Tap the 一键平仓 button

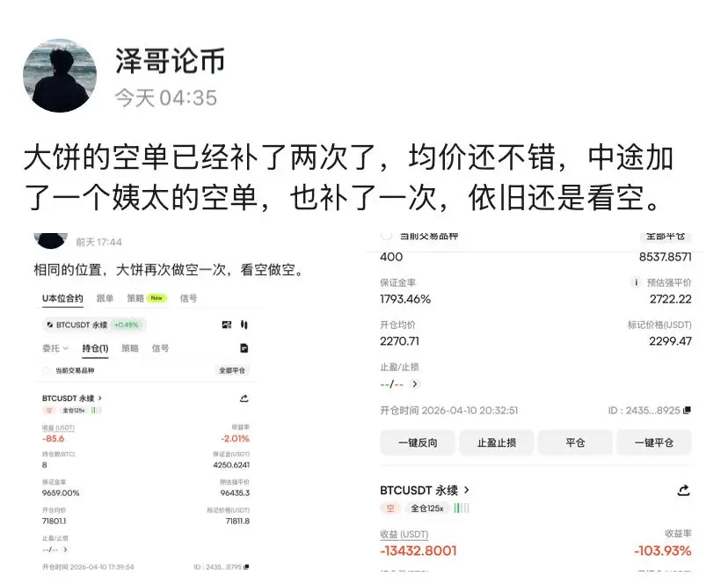coord(654,442)
